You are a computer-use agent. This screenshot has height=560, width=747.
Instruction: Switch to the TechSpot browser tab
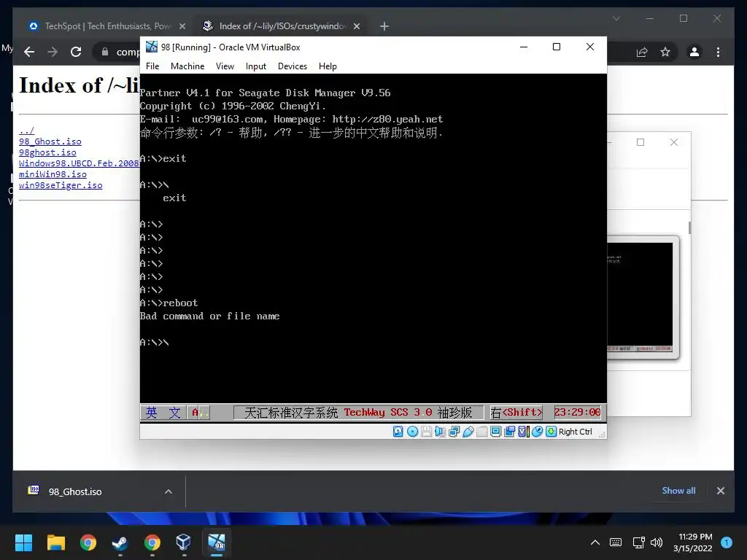click(x=105, y=26)
